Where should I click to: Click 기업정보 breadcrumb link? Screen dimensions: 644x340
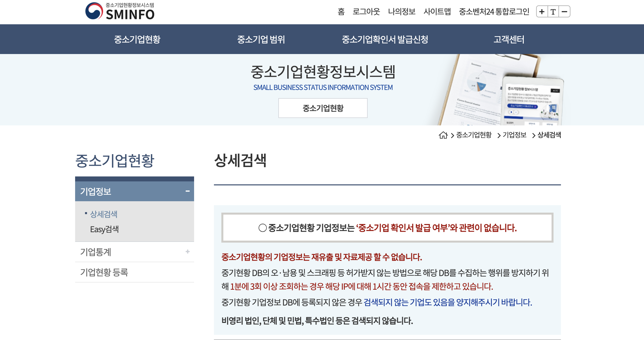[514, 135]
